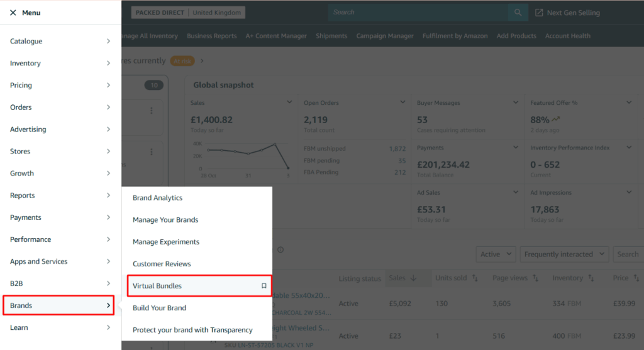The image size is (644, 350).
Task: Go to Account Health page
Action: click(567, 36)
